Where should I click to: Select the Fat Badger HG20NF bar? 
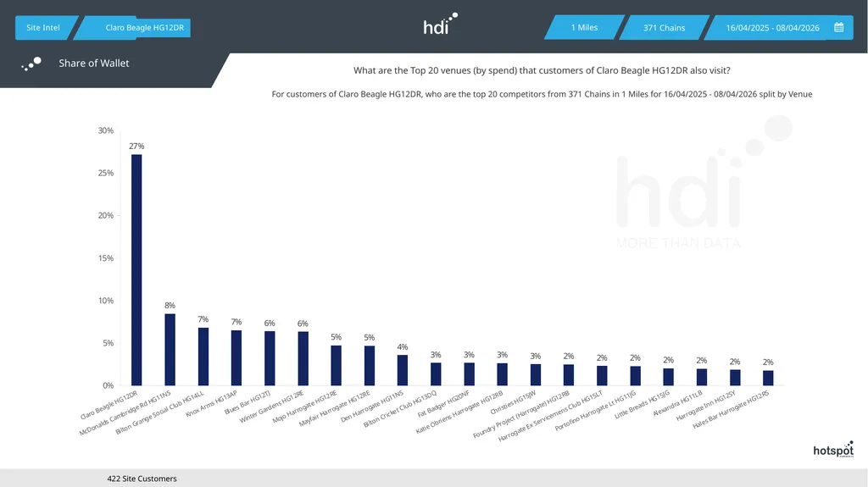tap(469, 374)
